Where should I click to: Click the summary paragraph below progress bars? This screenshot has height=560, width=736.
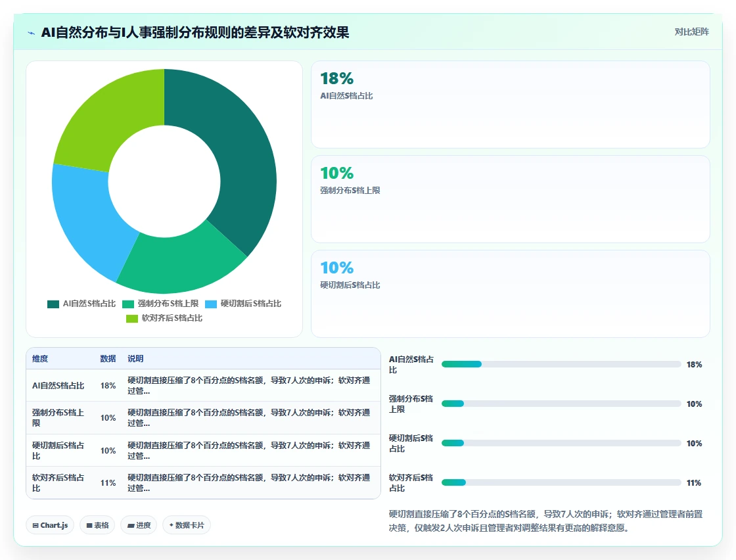pyautogui.click(x=545, y=521)
